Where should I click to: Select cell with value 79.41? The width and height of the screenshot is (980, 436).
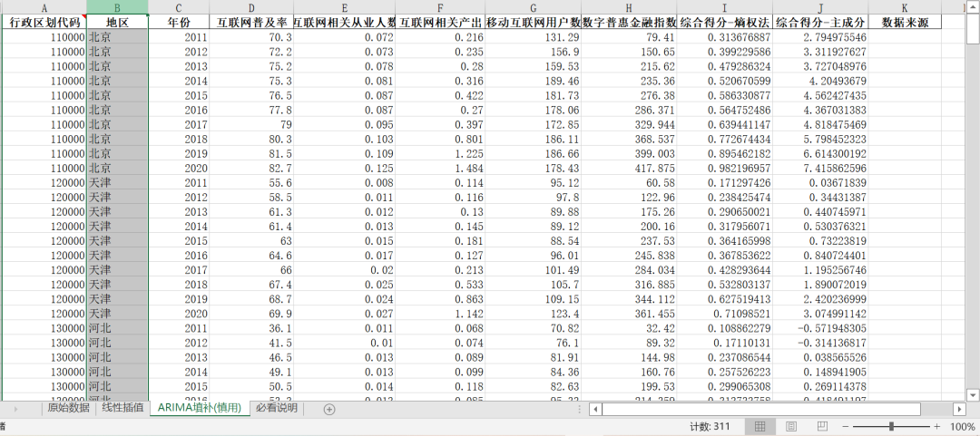(629, 37)
